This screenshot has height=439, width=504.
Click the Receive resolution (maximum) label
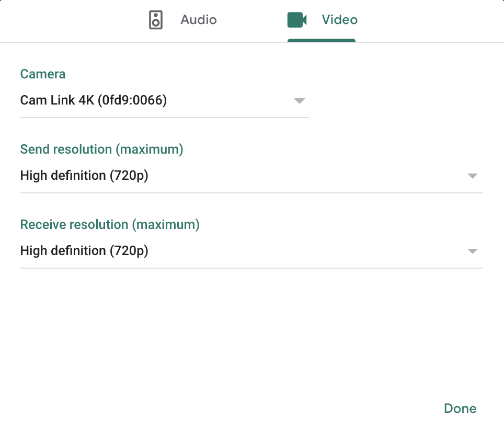(110, 225)
